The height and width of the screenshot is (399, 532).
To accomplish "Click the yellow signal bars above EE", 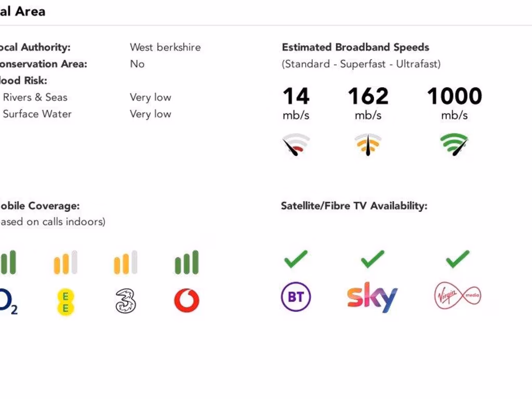I will click(65, 262).
